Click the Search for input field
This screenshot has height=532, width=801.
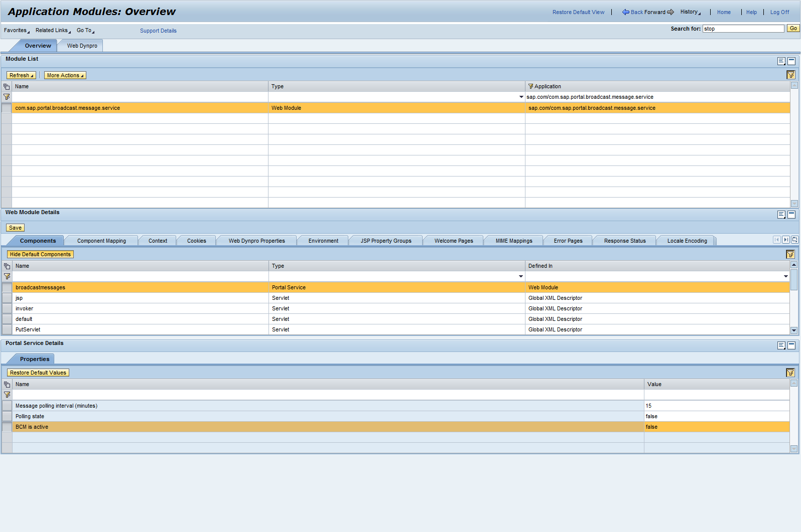pyautogui.click(x=743, y=29)
